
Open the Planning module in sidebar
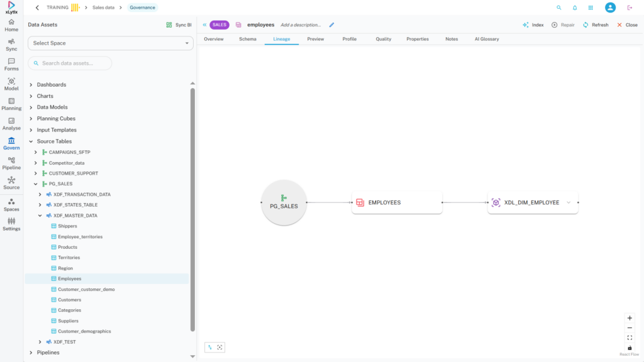coord(11,104)
